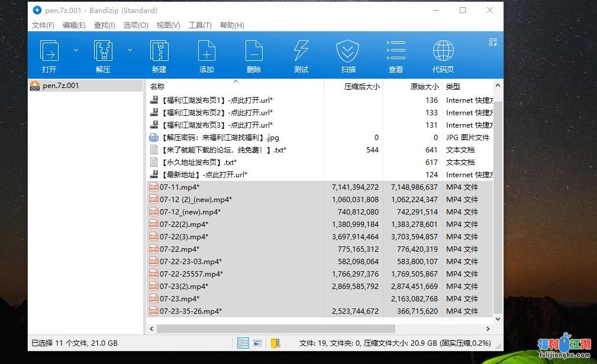Toggle the folder pane icon in status bar
This screenshot has width=597, height=364.
[x=275, y=343]
